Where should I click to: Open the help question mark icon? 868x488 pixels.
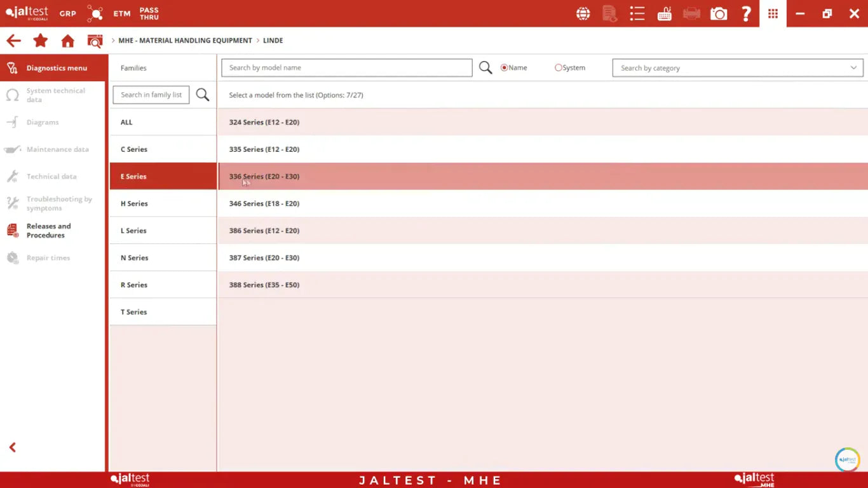coord(746,13)
